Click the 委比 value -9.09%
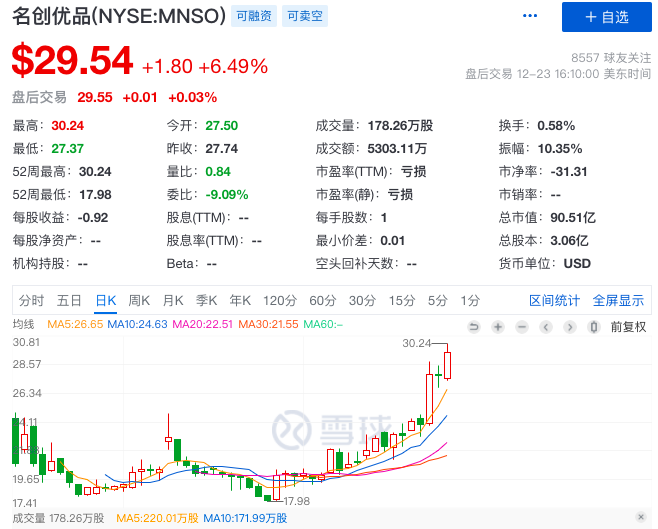 point(227,195)
